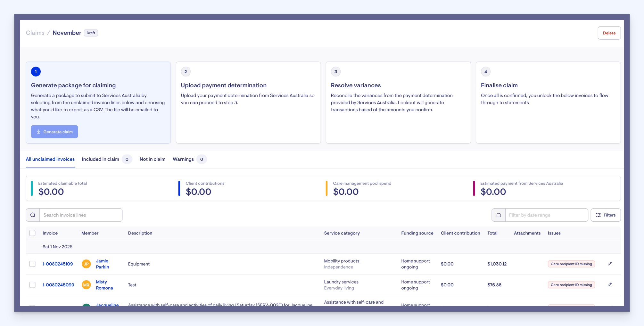This screenshot has width=644, height=326.
Task: Open the Not in claim tab
Action: [153, 159]
